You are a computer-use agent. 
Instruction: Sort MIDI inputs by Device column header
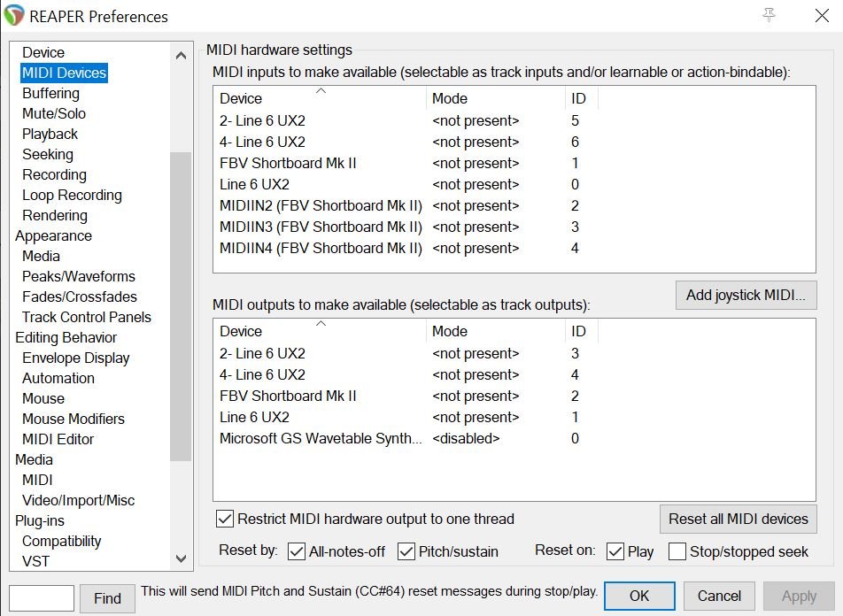(321, 98)
